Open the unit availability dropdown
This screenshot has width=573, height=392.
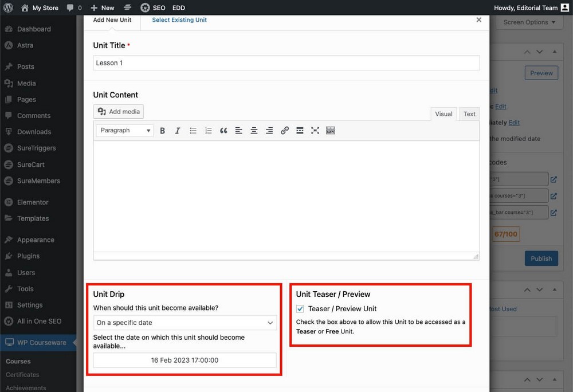click(185, 323)
